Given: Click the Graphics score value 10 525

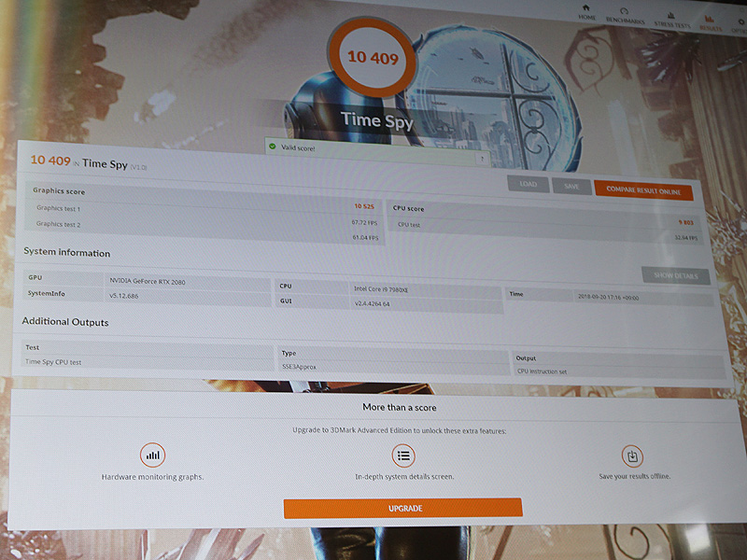Looking at the screenshot, I should [x=364, y=206].
